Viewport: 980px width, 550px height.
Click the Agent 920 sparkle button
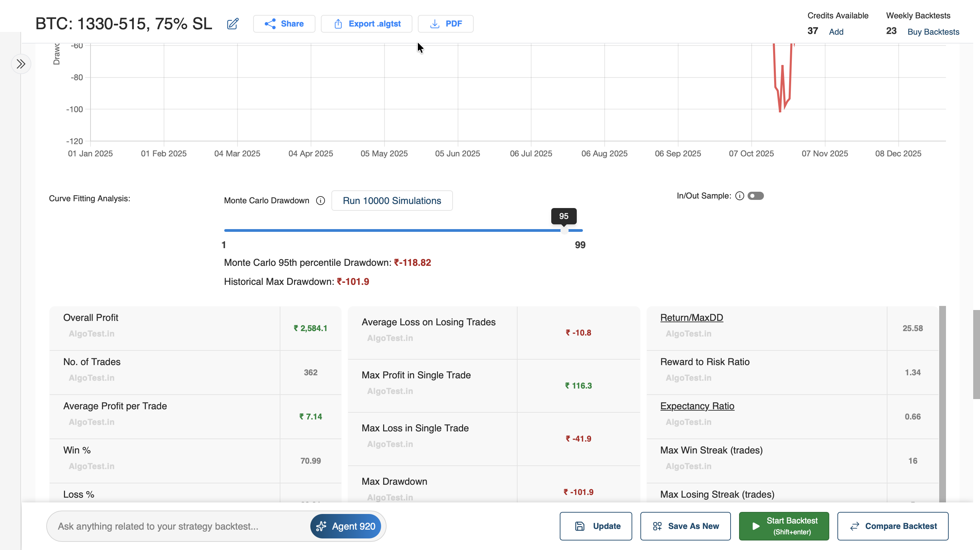[x=345, y=526]
